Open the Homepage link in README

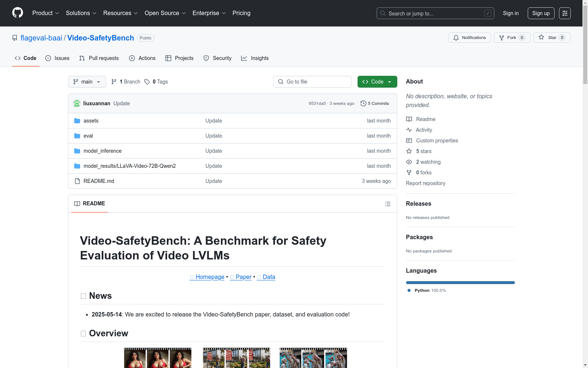(207, 277)
